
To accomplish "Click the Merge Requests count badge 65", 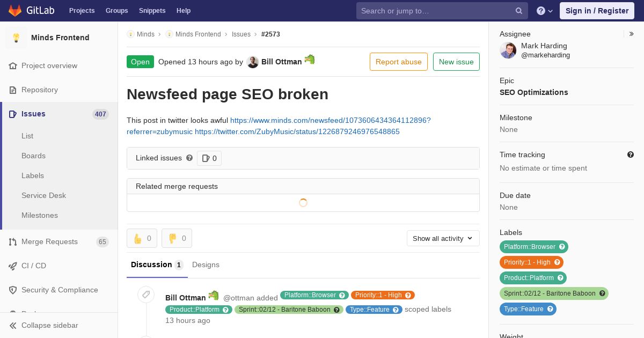I will [103, 241].
